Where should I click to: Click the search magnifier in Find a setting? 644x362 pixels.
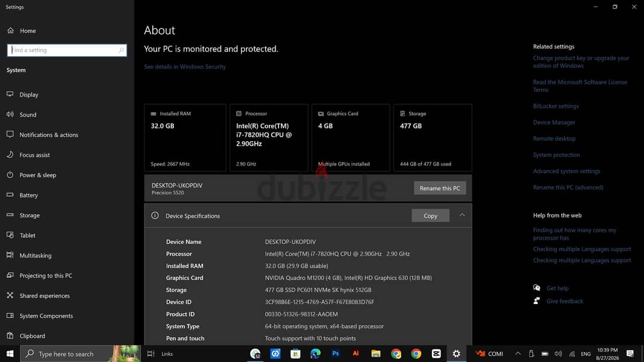pos(121,50)
